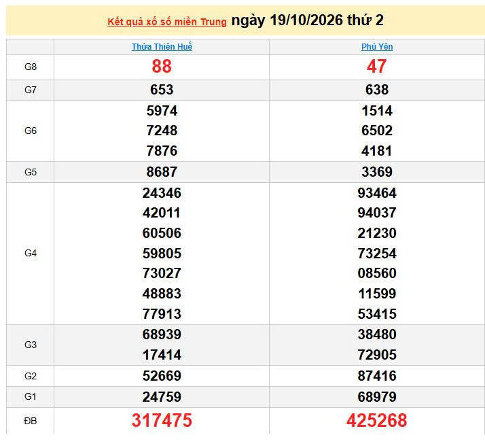The width and height of the screenshot is (485, 448).
Task: Select Phú Yên G8 number 47
Action: pos(377,67)
